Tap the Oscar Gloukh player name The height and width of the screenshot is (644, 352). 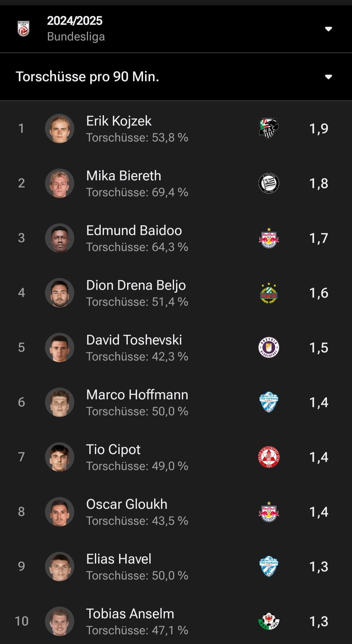pyautogui.click(x=127, y=505)
